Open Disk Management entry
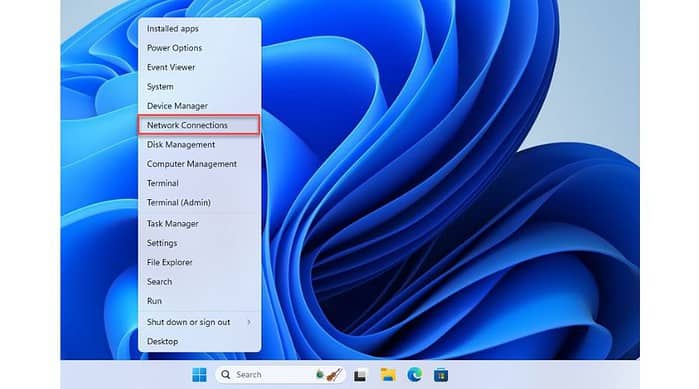The width and height of the screenshot is (699, 389). click(199, 144)
